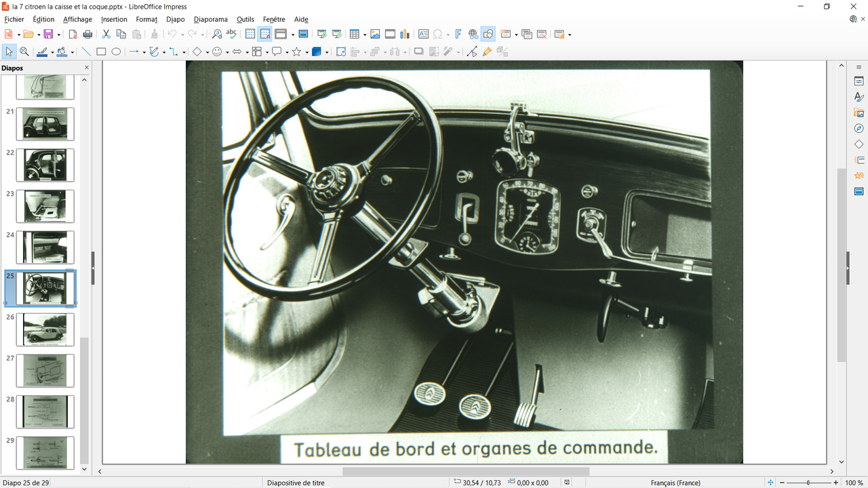Viewport: 868px width, 488px height.
Task: Activate the Select arrow tool
Action: [9, 52]
